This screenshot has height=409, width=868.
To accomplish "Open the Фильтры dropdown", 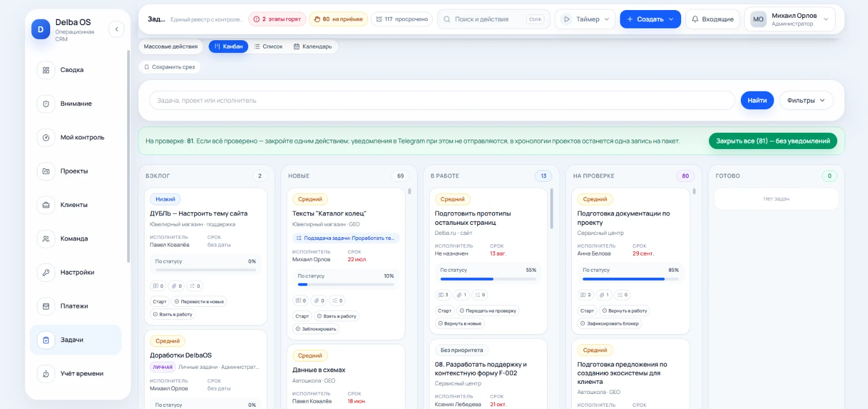I will tap(806, 100).
